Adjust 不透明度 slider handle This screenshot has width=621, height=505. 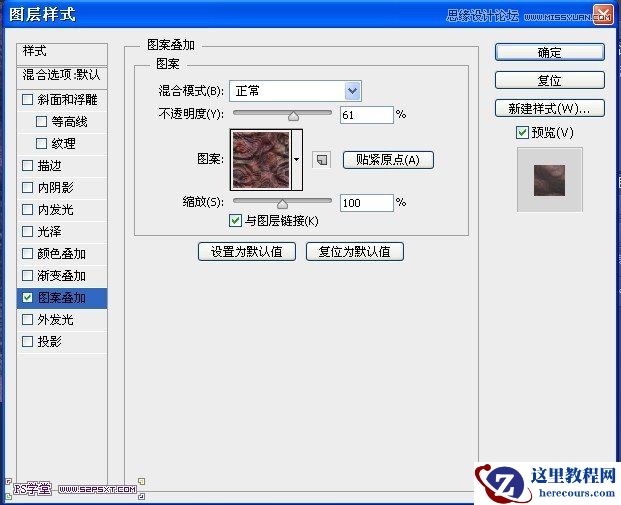click(293, 115)
